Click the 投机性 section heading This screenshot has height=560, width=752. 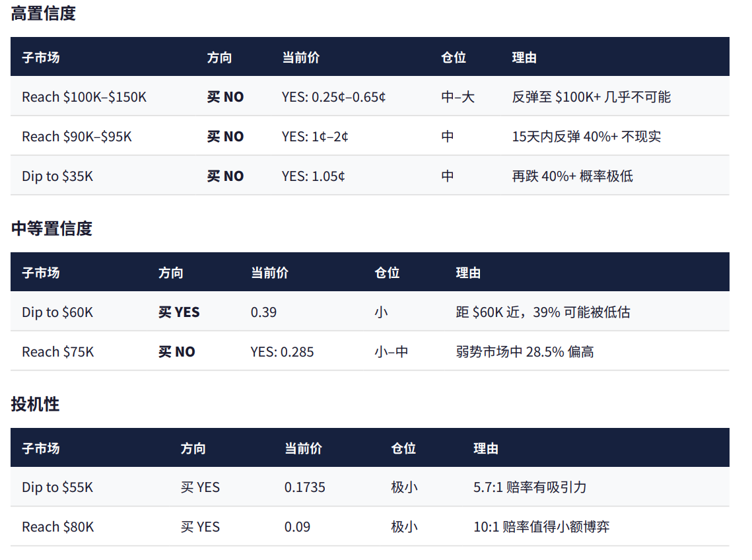[35, 405]
